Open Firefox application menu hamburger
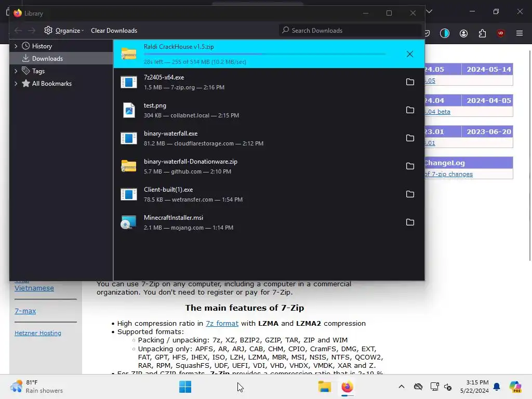The height and width of the screenshot is (399, 532). [520, 33]
